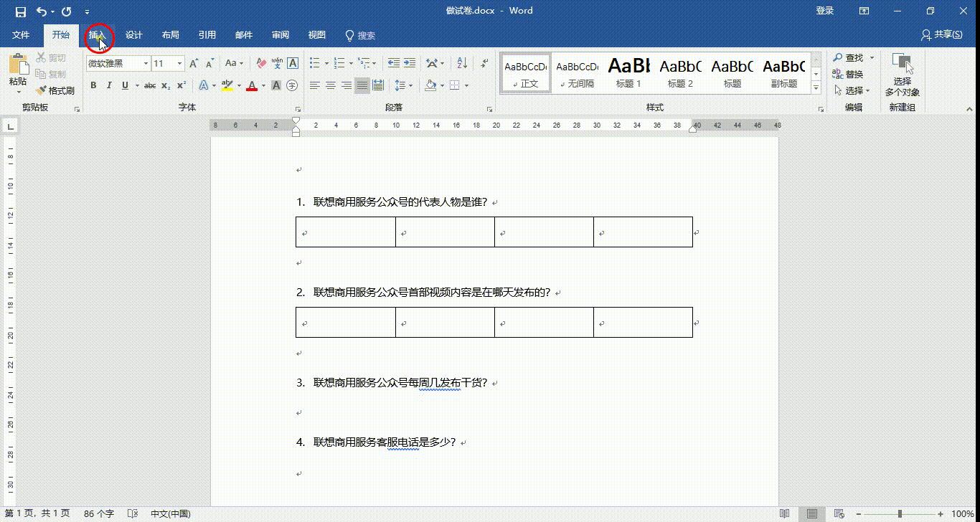Open the font name dropdown

[145, 63]
